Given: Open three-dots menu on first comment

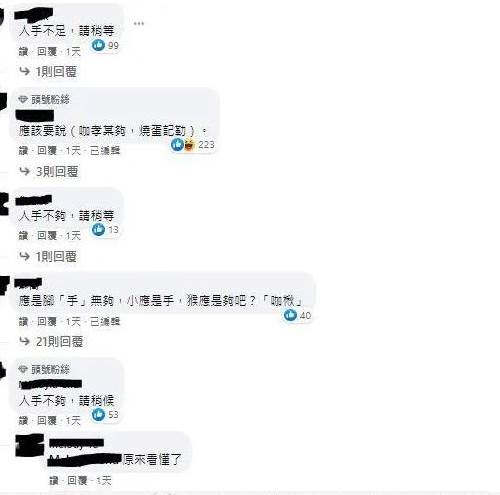Looking at the screenshot, I should [139, 23].
